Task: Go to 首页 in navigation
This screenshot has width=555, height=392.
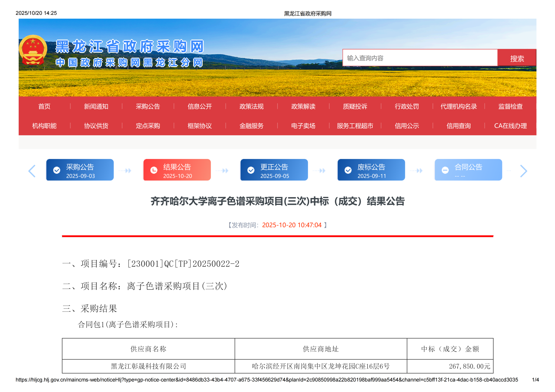Action: pyautogui.click(x=44, y=106)
